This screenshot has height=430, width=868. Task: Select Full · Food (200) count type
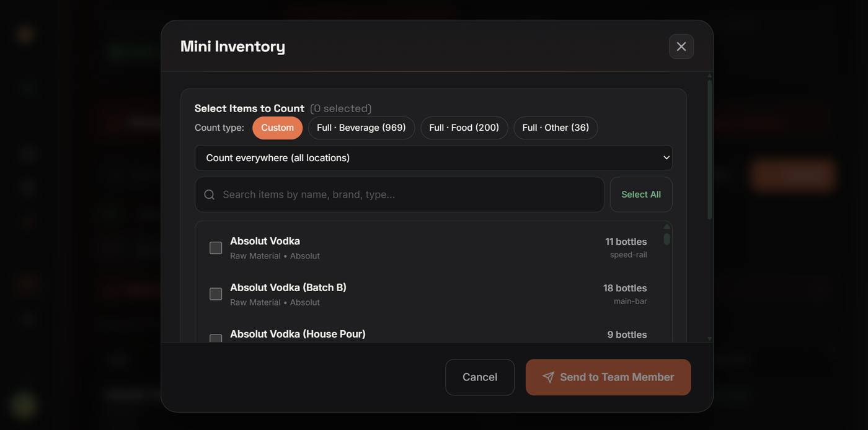(x=464, y=128)
